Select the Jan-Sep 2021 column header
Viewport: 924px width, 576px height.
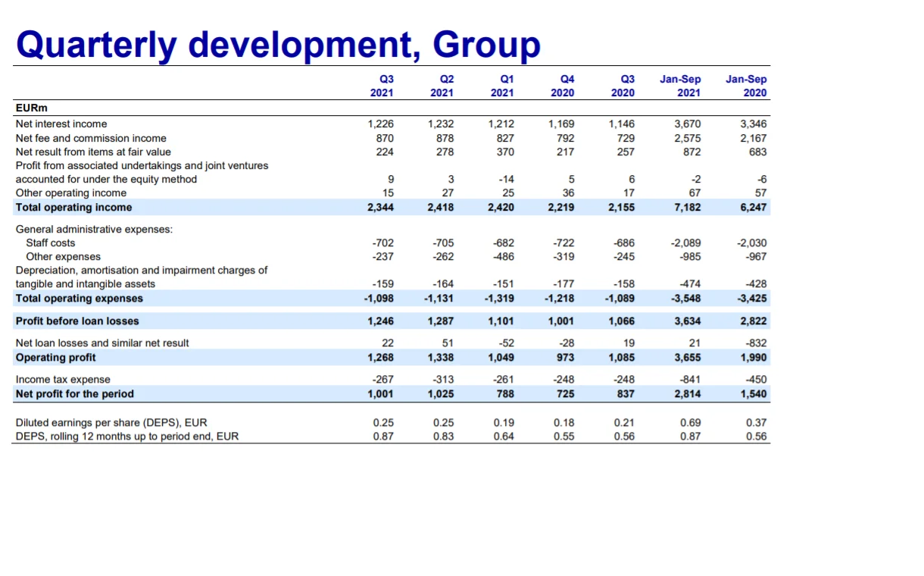tap(680, 86)
